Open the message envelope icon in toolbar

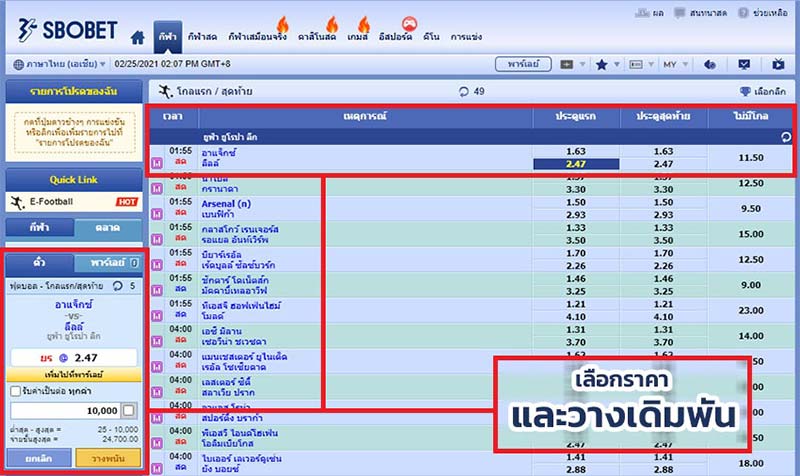(x=744, y=64)
